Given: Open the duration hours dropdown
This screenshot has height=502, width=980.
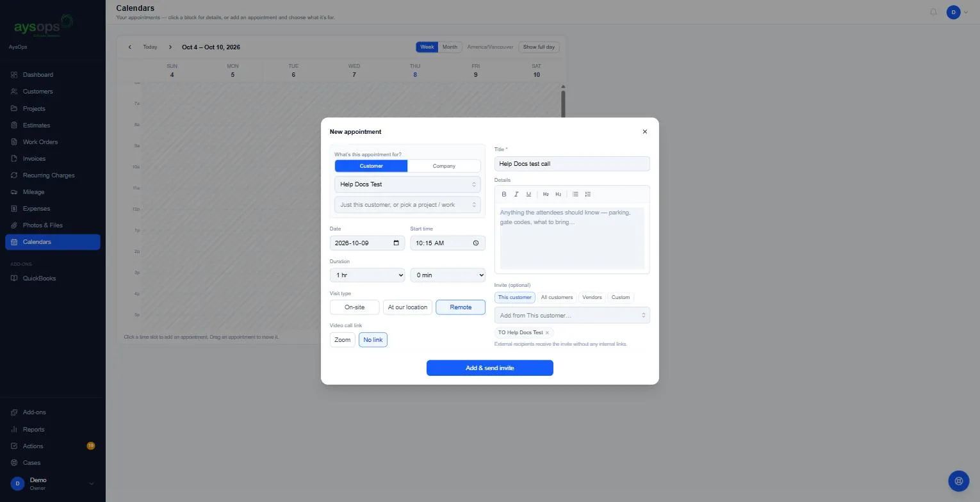Looking at the screenshot, I should tap(367, 275).
